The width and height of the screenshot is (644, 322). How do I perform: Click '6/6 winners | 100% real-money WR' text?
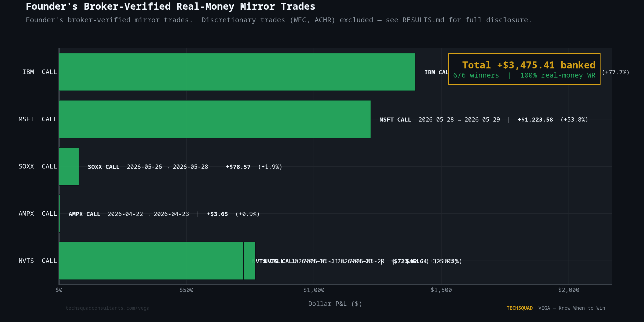(524, 75)
